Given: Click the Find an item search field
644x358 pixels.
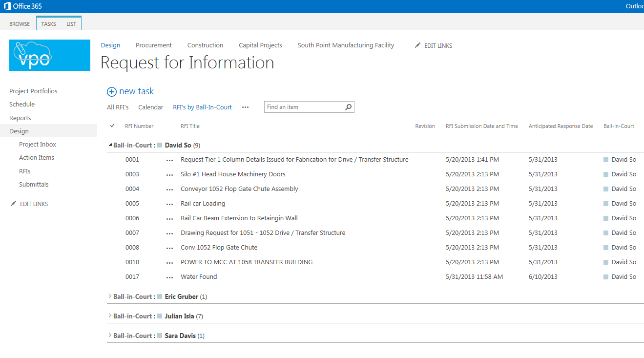Looking at the screenshot, I should point(304,107).
